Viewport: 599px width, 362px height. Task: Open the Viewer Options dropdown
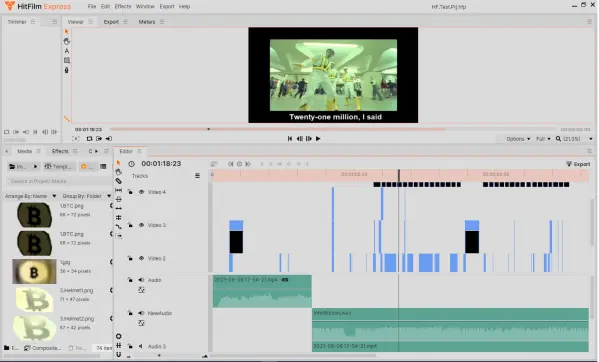518,139
